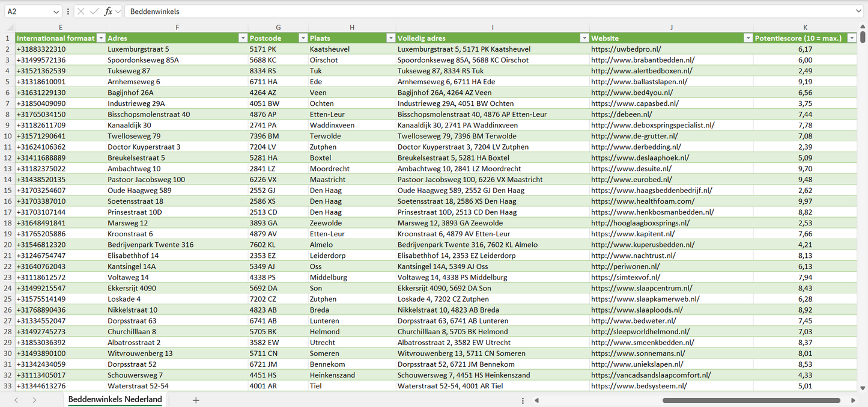Viewport: 868px width, 407px height.
Task: Click the vertical scrollbar thumb
Action: click(863, 37)
